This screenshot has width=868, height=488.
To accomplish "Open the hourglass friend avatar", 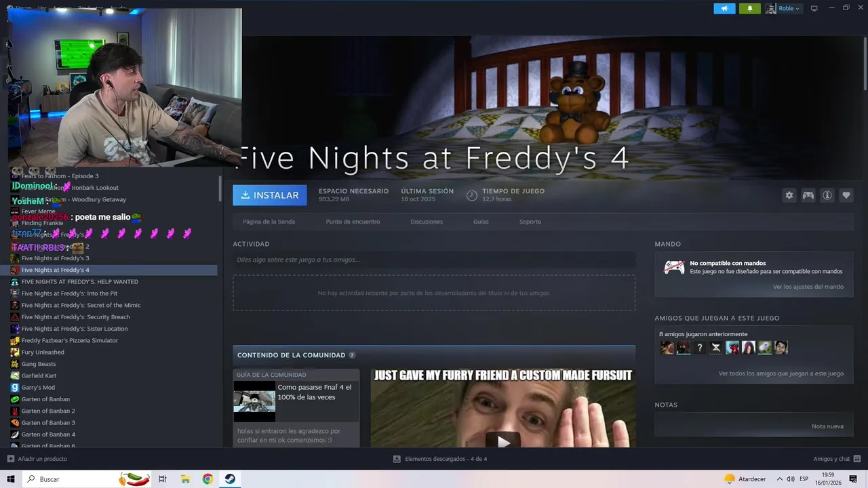I will point(716,348).
